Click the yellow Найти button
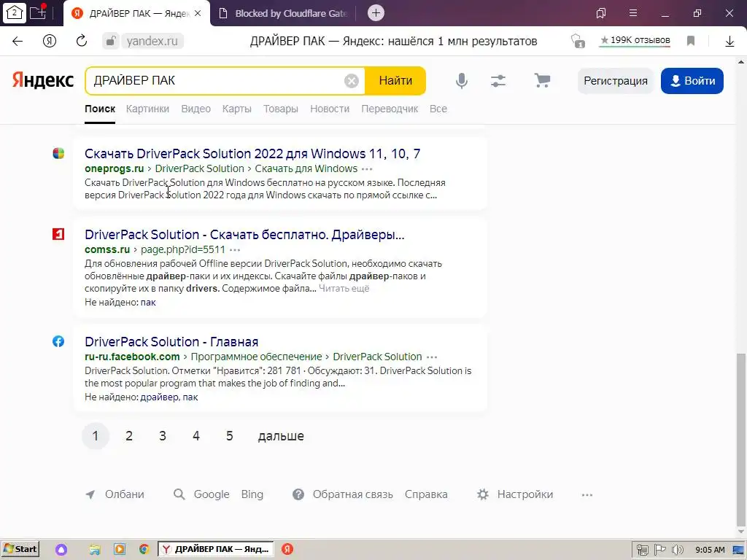Image resolution: width=747 pixels, height=560 pixels. tap(395, 81)
